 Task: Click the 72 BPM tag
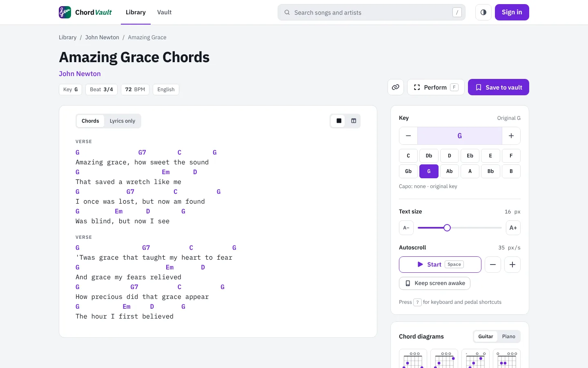135,90
